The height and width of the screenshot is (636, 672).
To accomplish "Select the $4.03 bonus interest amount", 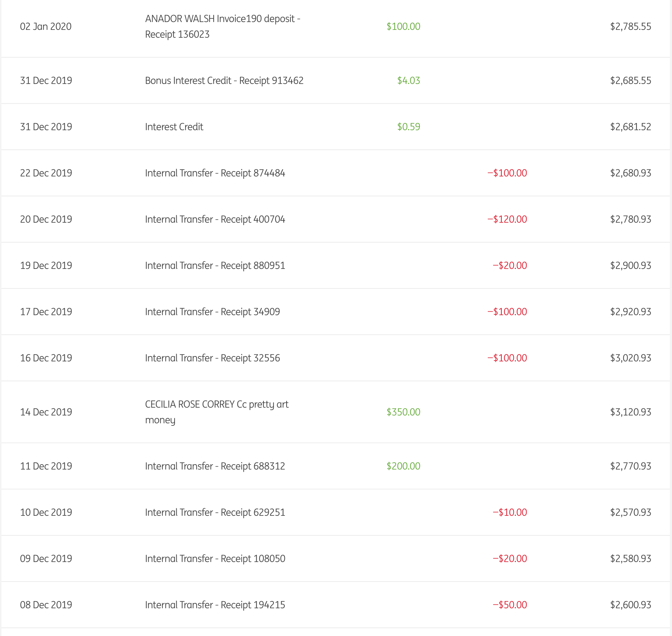I will (x=409, y=81).
